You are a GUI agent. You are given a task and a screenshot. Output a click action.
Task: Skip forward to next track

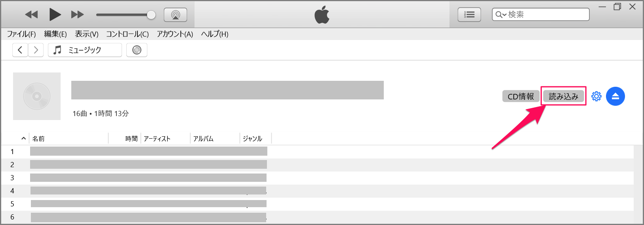(x=77, y=15)
